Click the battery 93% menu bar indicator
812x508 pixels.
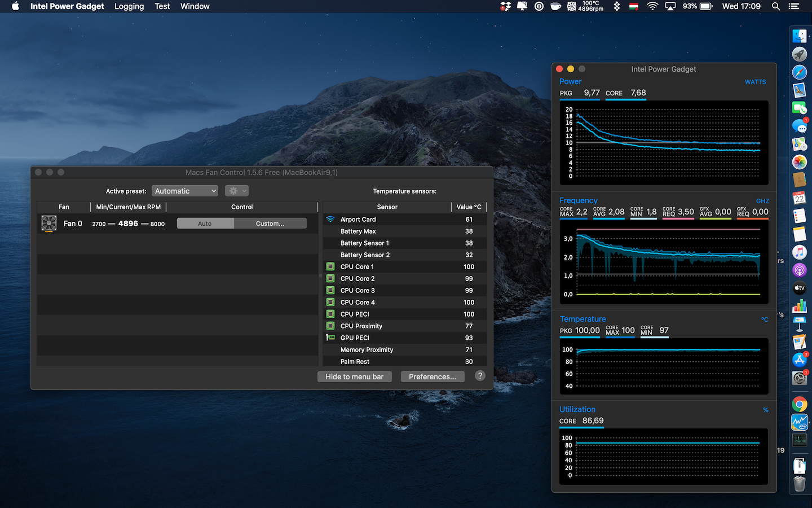pos(698,6)
